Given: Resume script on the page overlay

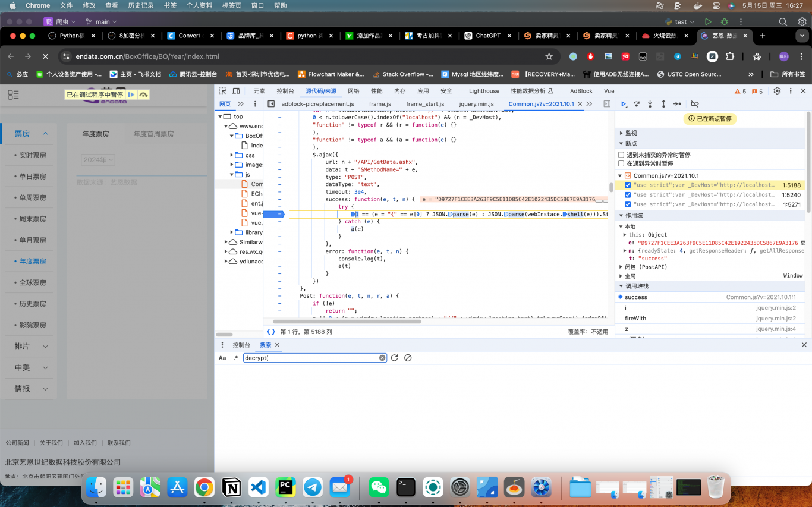Looking at the screenshot, I should pos(131,95).
